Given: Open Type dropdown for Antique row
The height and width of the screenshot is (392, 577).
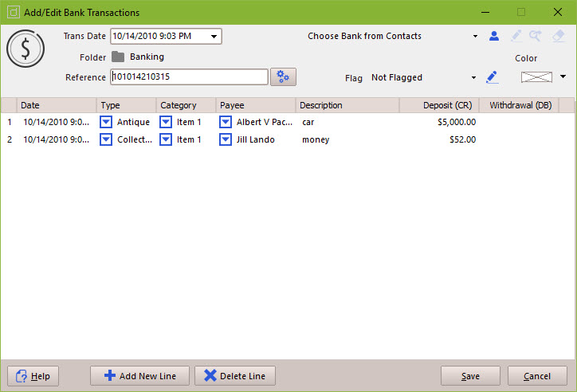Looking at the screenshot, I should (106, 122).
